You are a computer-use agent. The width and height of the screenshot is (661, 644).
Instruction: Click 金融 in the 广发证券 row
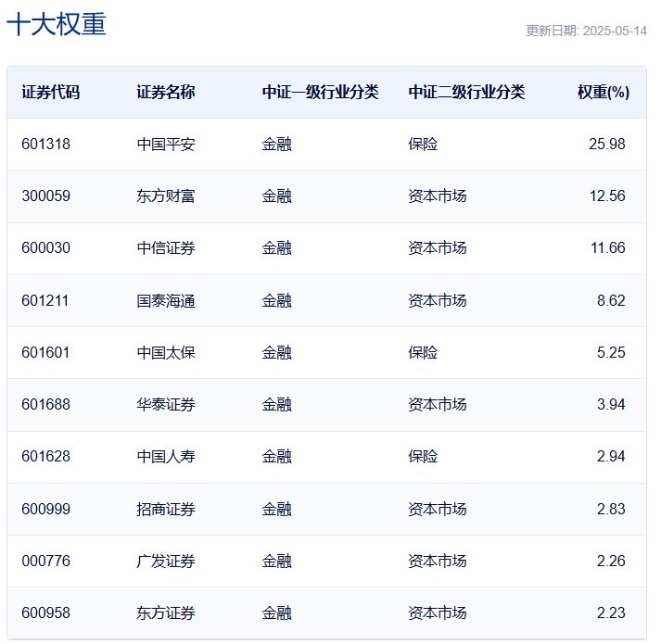click(276, 561)
